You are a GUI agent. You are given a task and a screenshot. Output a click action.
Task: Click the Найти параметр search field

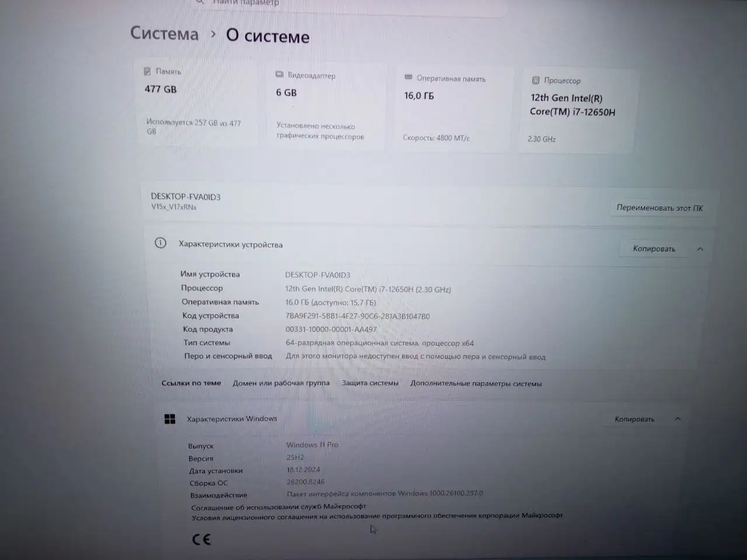[350, 5]
